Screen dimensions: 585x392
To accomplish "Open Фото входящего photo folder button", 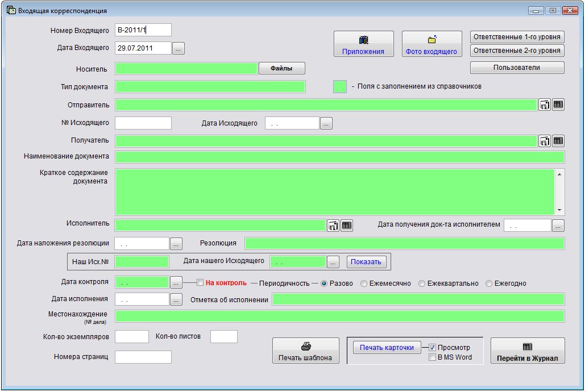I will tap(431, 44).
